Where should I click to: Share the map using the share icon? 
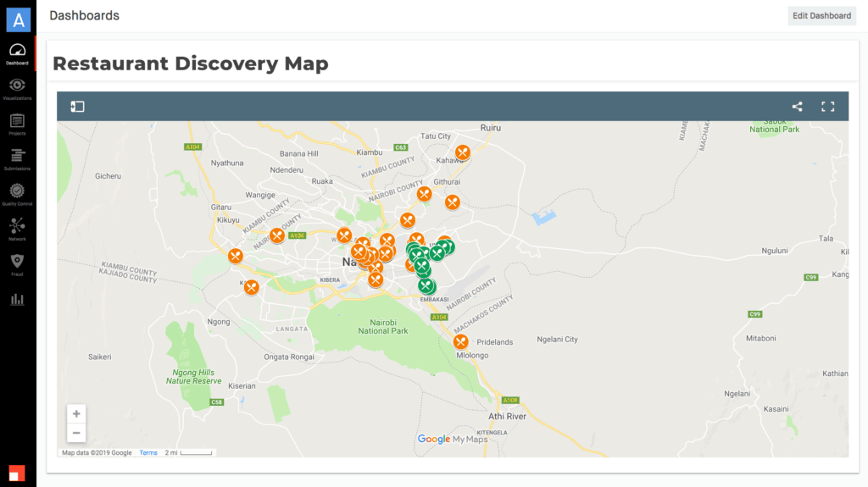(x=797, y=107)
